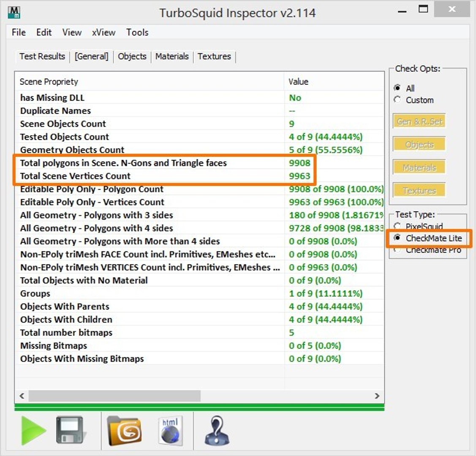Minimize the TurboSquid Inspector window

tap(402, 11)
